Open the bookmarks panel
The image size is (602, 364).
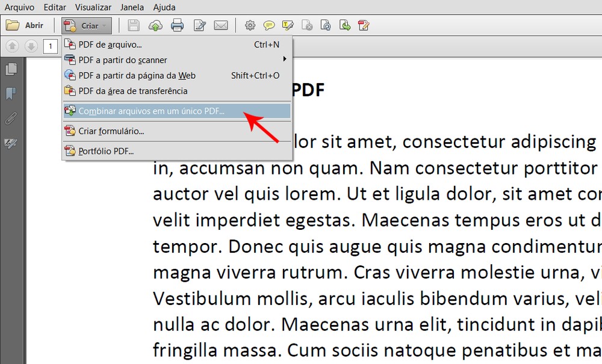[x=10, y=93]
